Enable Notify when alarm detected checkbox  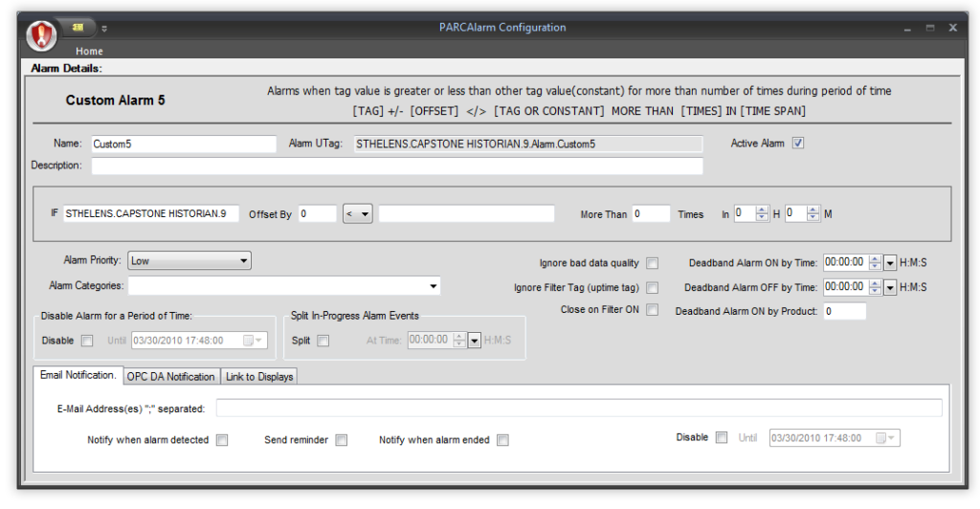click(222, 440)
